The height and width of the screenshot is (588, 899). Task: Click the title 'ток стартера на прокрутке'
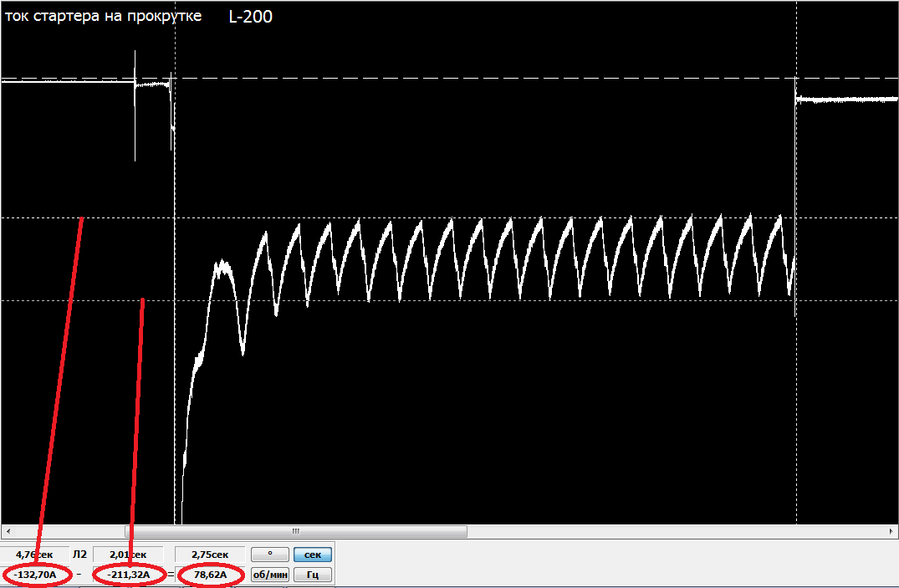coord(103,16)
